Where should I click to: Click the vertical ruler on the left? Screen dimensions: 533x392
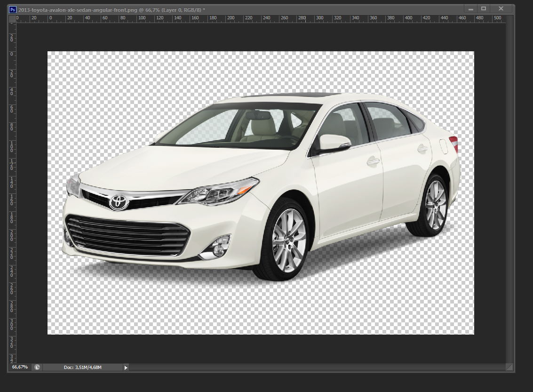coord(12,188)
